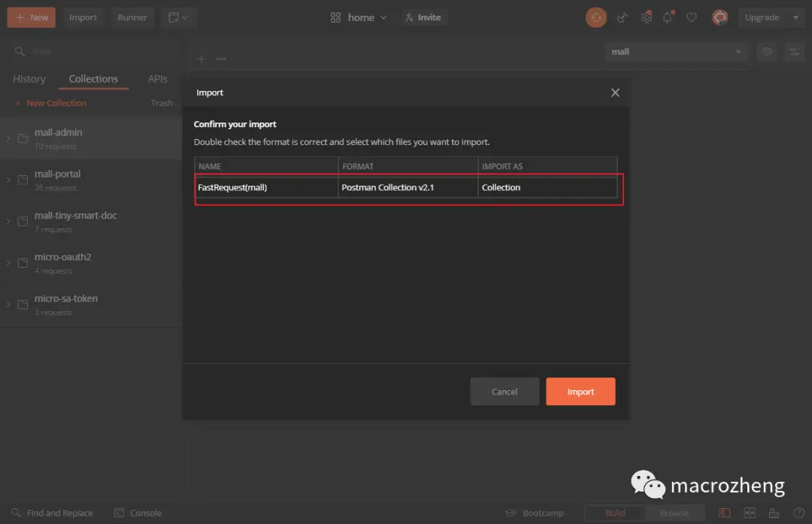812x524 pixels.
Task: Open the home workspace dropdown
Action: pyautogui.click(x=359, y=17)
